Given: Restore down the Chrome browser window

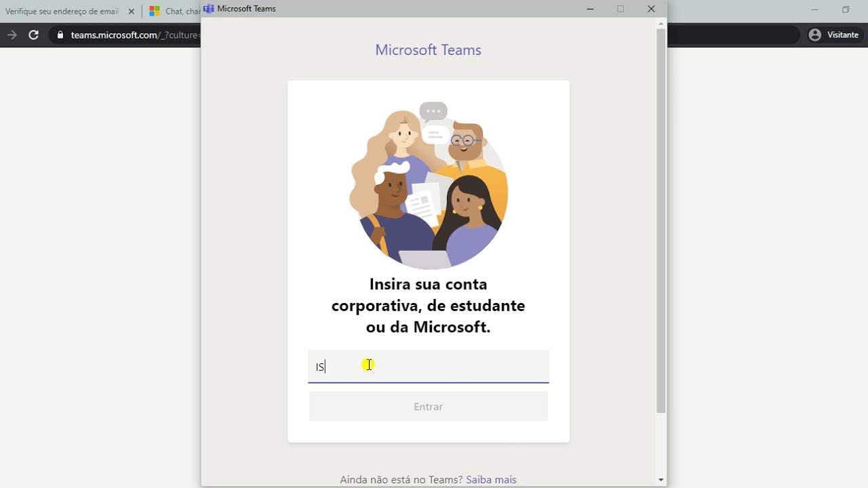Looking at the screenshot, I should (846, 9).
